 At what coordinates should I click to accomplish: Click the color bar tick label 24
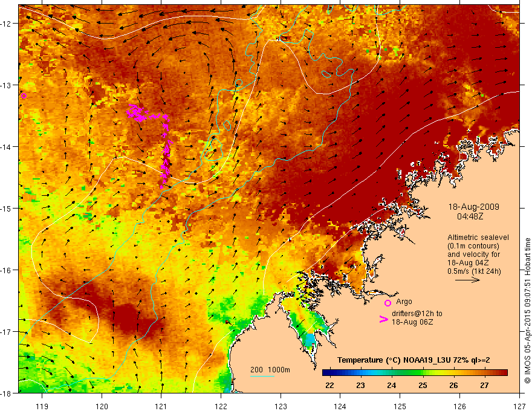[x=392, y=385]
